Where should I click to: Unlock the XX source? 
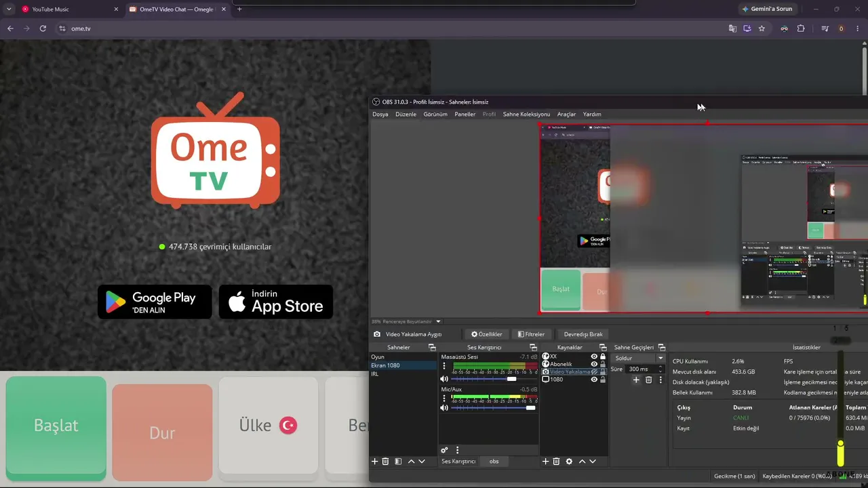click(x=603, y=357)
